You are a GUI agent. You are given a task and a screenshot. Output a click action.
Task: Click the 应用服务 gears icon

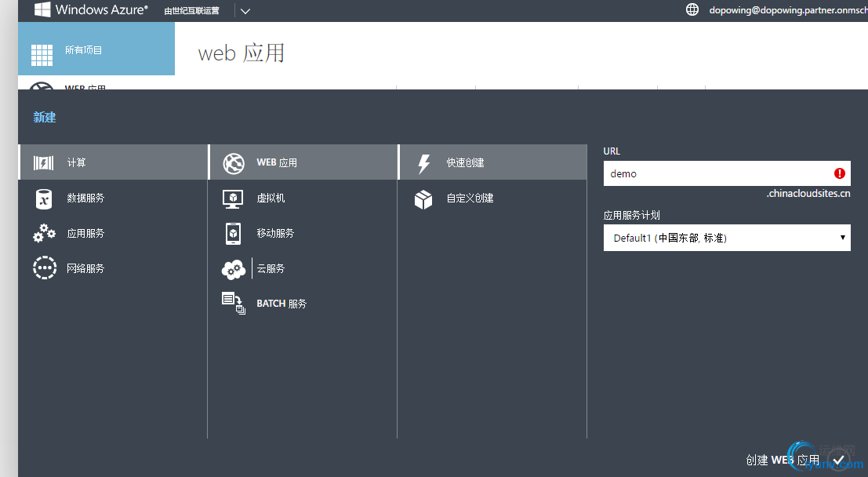[44, 233]
